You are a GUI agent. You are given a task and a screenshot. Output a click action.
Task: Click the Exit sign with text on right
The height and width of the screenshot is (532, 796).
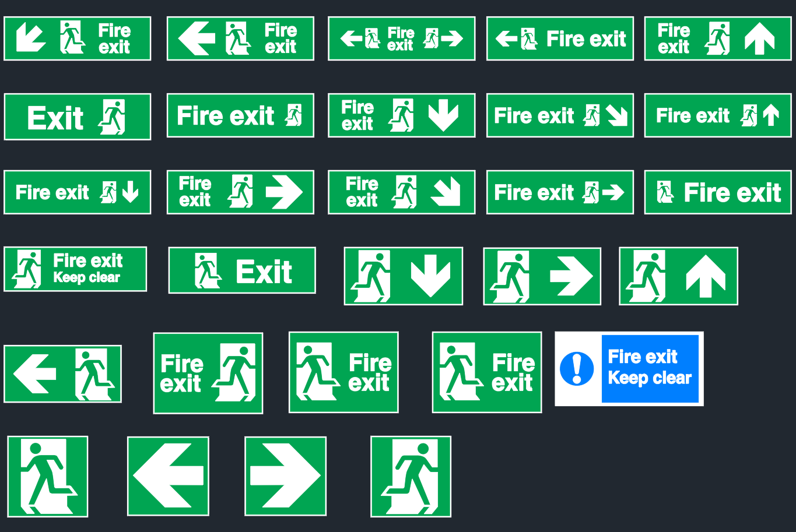(242, 270)
